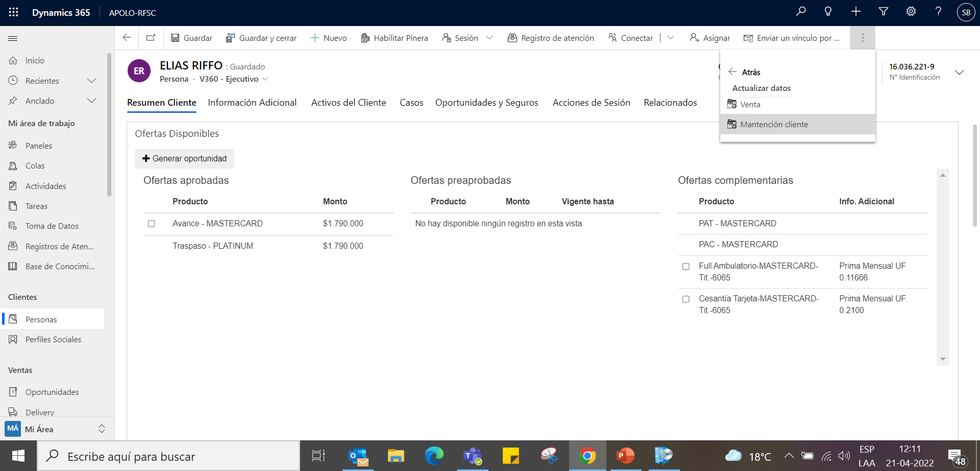Open Outlook from the taskbar
Image resolution: width=980 pixels, height=471 pixels.
tap(358, 456)
